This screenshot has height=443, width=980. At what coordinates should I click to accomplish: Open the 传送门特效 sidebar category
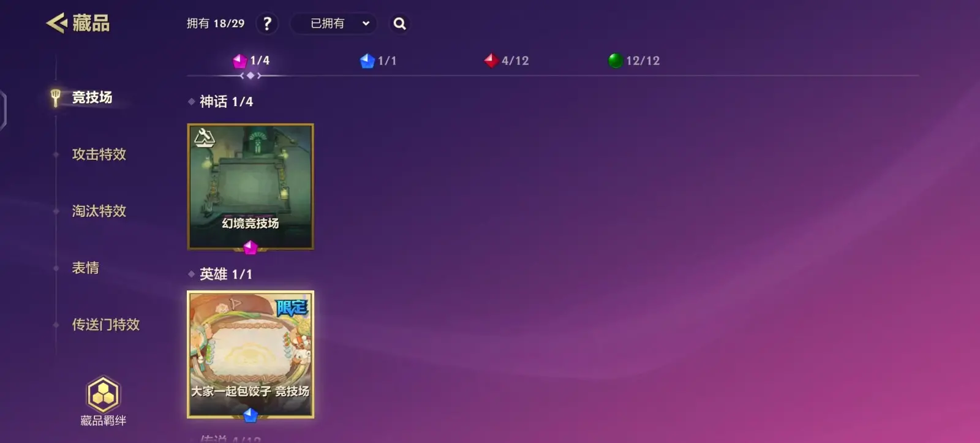pos(106,325)
